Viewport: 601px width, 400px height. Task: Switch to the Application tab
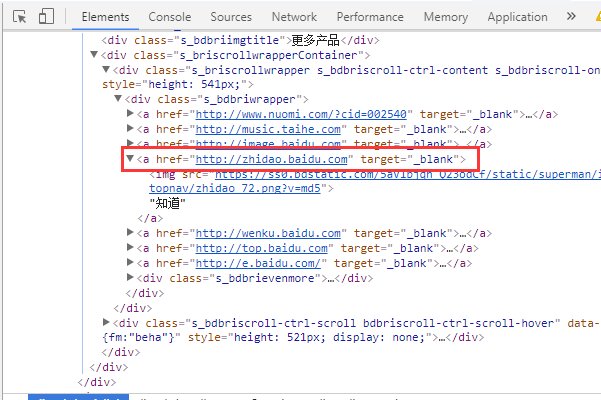coord(517,17)
